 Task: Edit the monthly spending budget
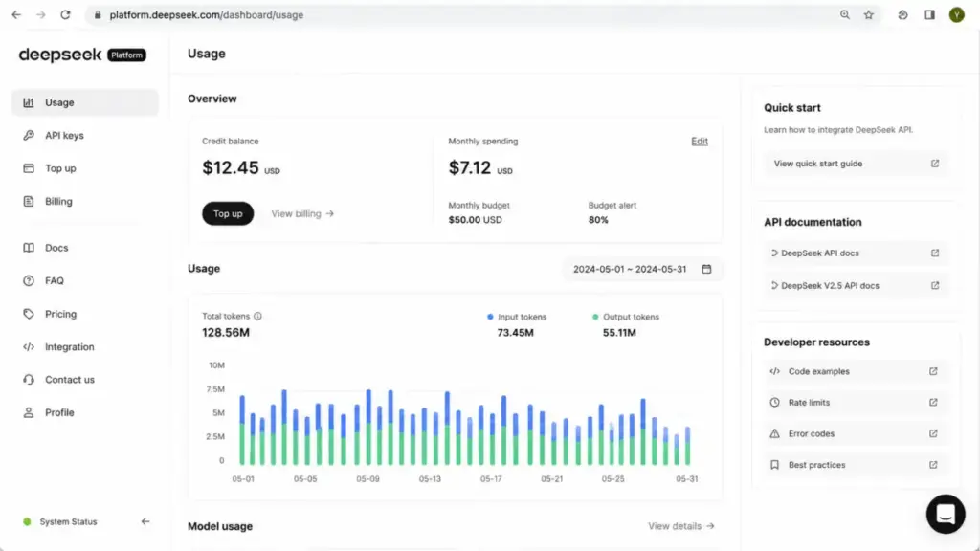(700, 142)
